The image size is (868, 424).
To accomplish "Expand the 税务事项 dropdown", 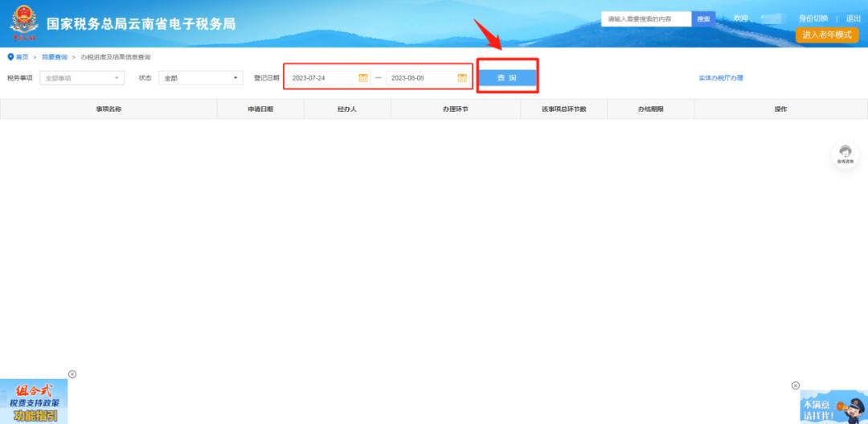I will [82, 78].
